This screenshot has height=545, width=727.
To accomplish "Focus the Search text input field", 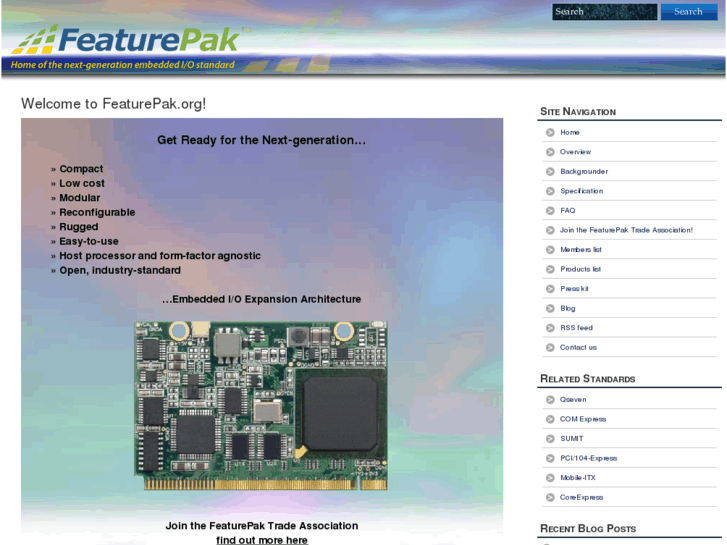I will pyautogui.click(x=605, y=12).
